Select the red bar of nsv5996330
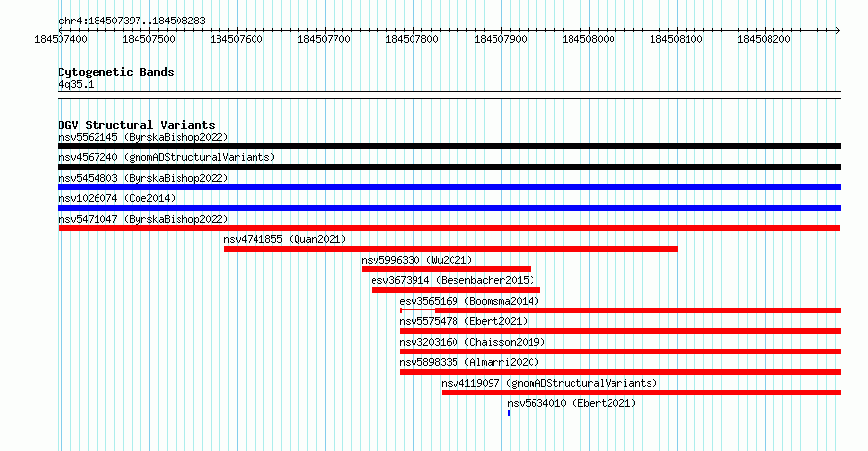 (x=446, y=269)
